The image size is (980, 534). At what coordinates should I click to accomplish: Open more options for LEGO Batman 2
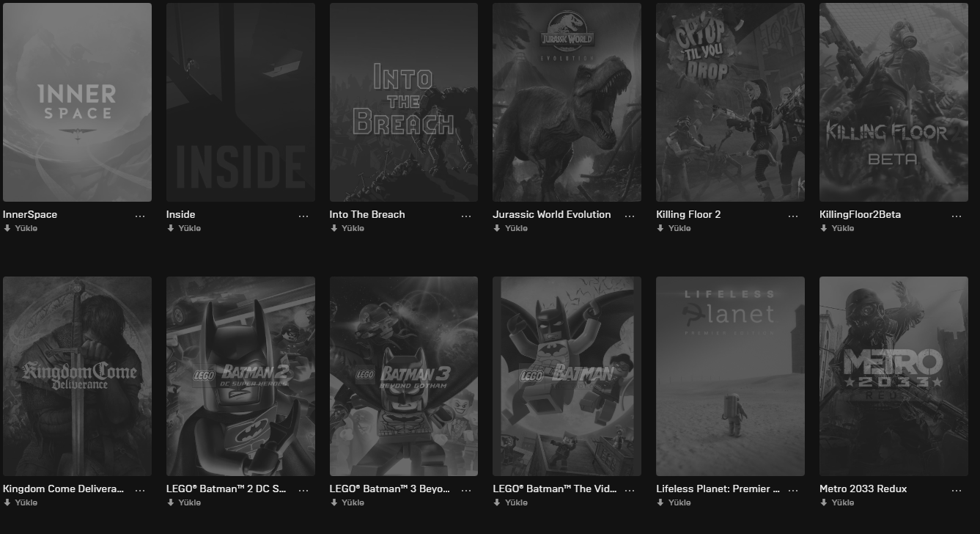click(303, 490)
